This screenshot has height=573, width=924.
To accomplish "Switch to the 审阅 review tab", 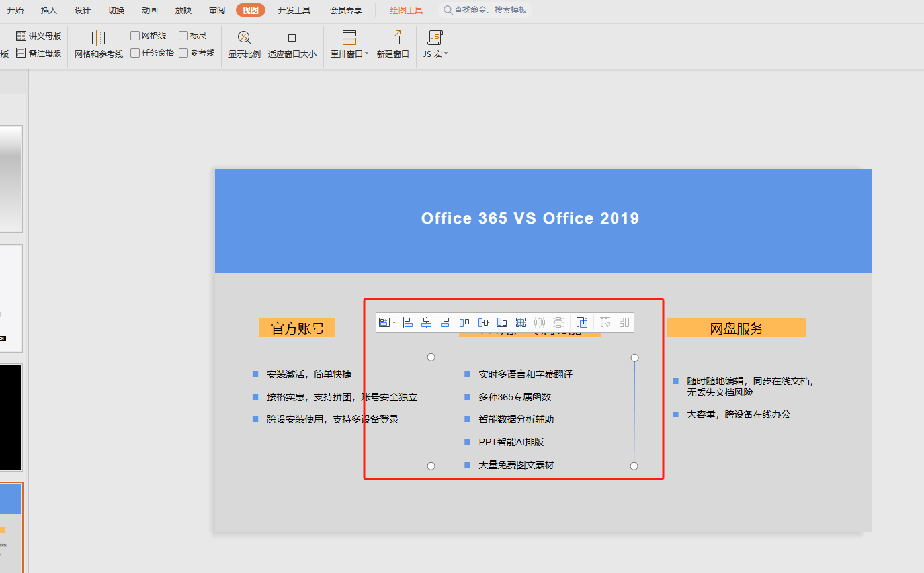I will 217,10.
